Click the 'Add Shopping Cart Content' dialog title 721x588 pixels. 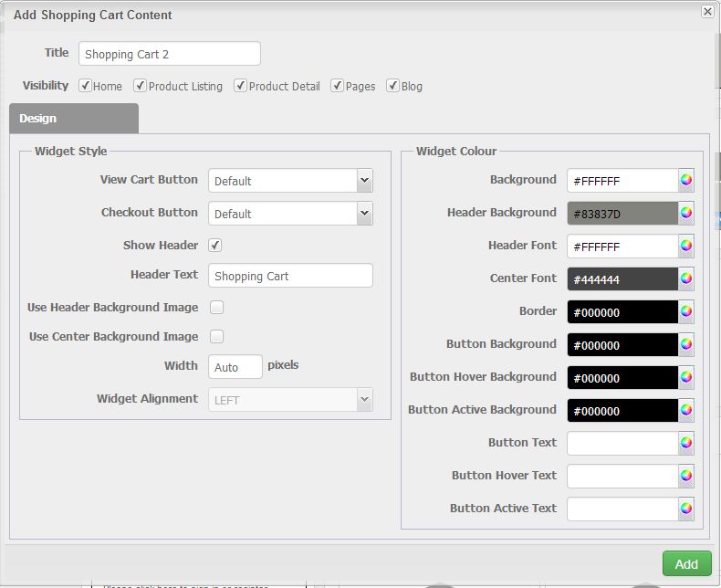tap(93, 15)
